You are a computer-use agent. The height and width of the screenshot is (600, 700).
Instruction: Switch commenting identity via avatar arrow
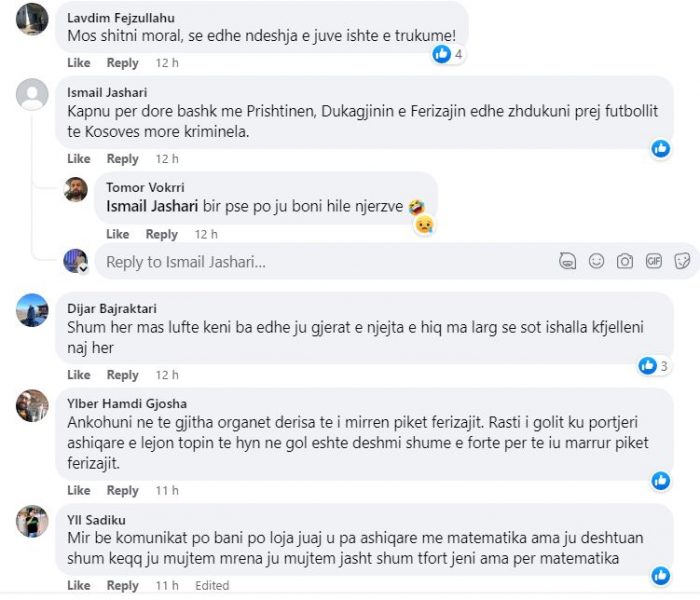(83, 269)
